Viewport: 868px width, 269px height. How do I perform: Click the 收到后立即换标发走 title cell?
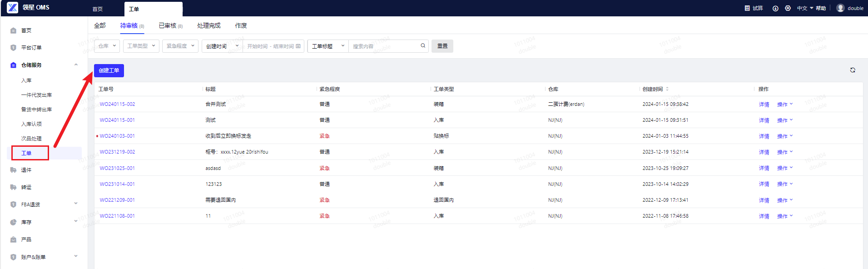point(228,136)
